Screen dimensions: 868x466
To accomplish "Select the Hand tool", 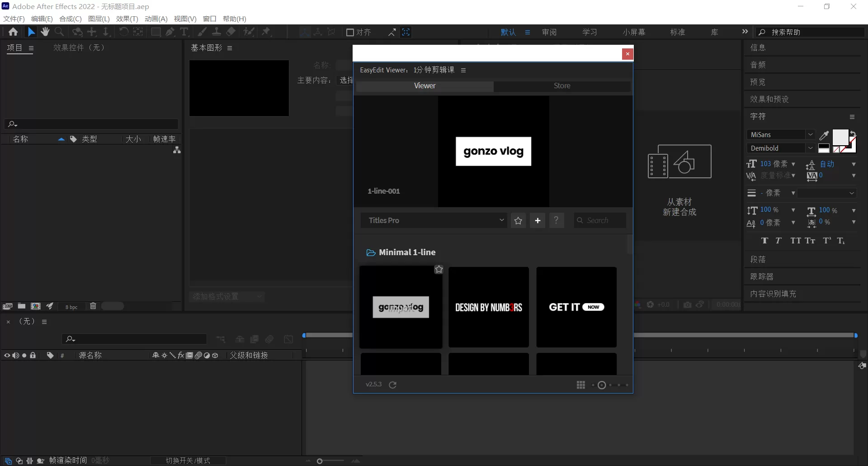I will [45, 32].
